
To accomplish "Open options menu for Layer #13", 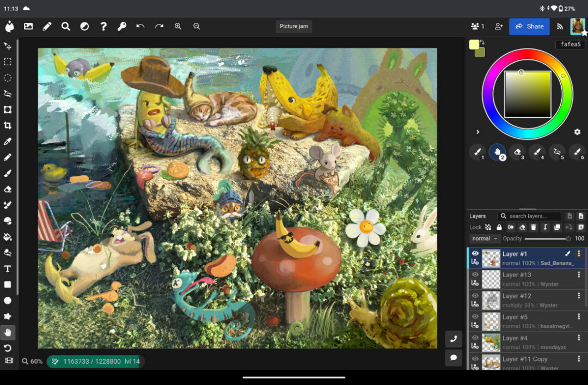I will click(x=579, y=274).
